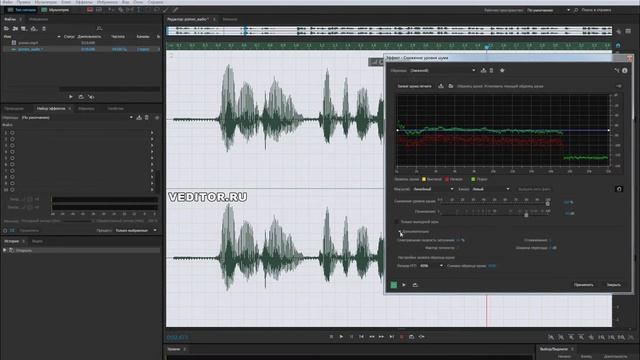Open process selection dropdown in effects rack

pos(136,231)
